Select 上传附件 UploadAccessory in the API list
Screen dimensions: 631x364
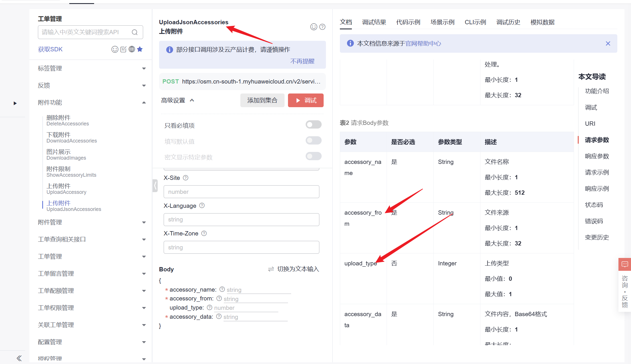66,189
